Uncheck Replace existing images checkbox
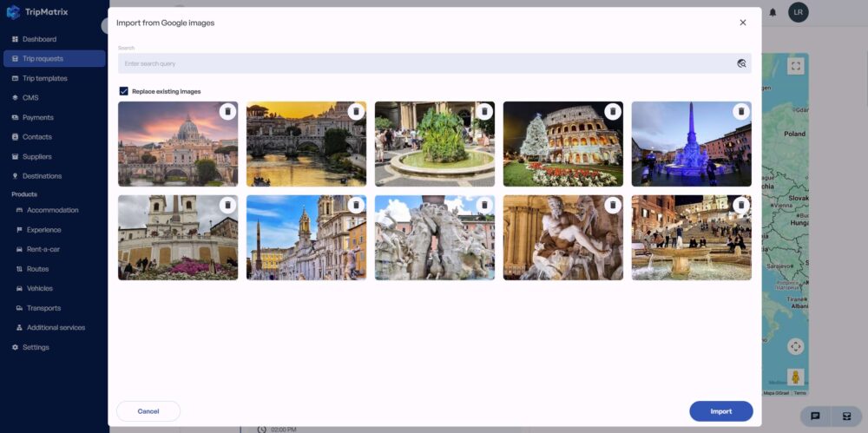The width and height of the screenshot is (868, 433). pos(123,91)
